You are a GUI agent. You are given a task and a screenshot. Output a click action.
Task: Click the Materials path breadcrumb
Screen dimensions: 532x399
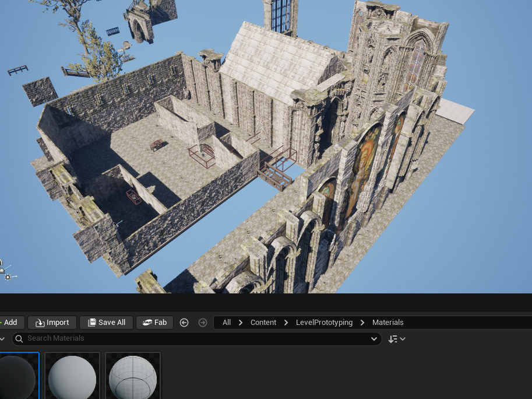coord(388,323)
